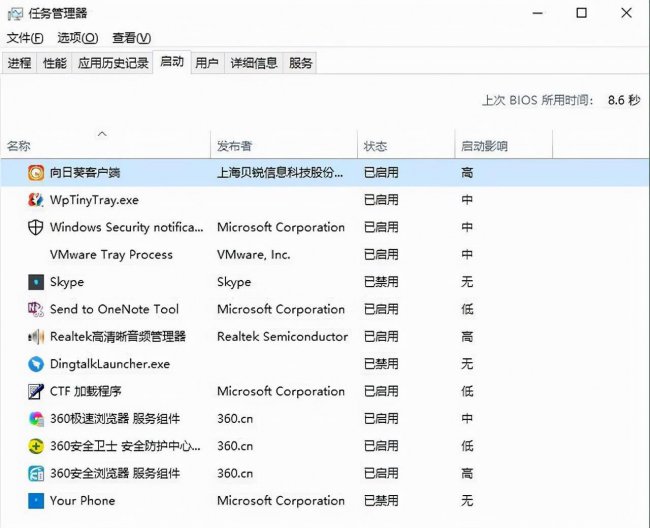Click 已启用 status in WpTinyTray.exe row

pos(381,200)
